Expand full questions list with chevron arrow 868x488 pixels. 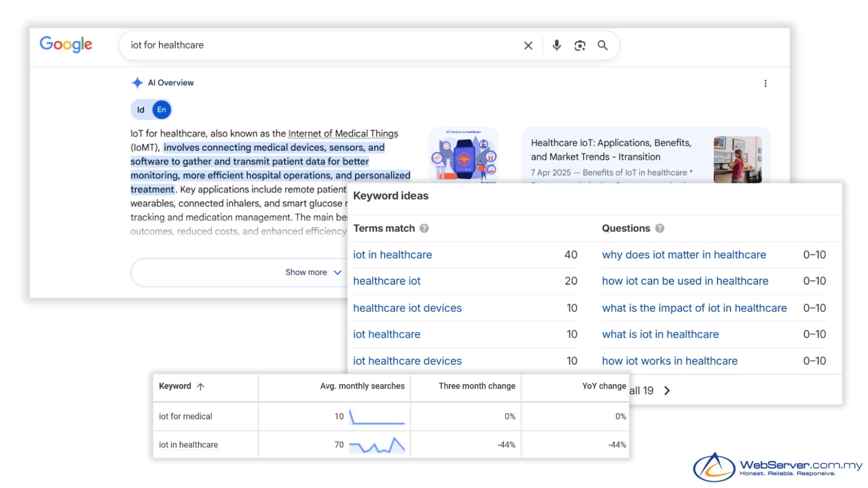point(667,391)
